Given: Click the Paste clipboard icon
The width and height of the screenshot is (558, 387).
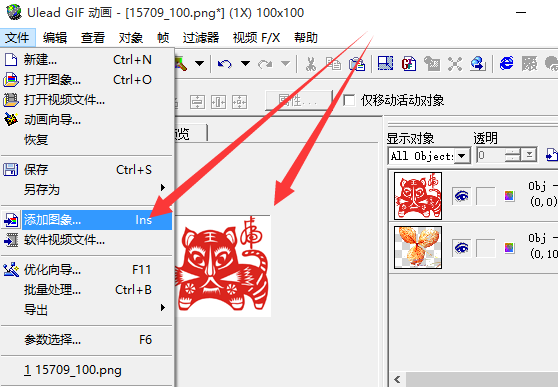Looking at the screenshot, I should [x=357, y=64].
